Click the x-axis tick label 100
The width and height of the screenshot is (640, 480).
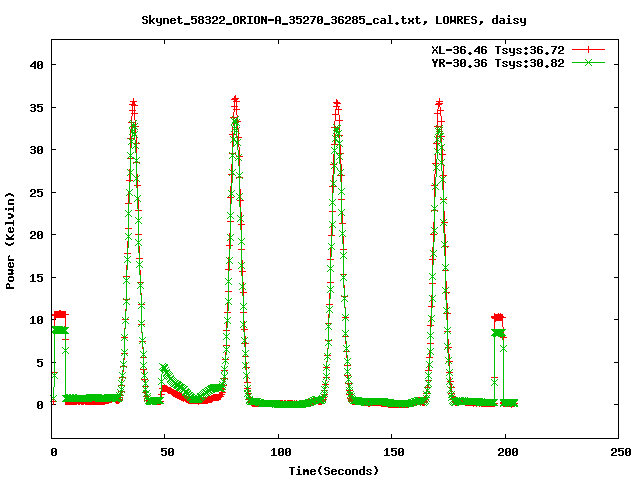click(280, 452)
